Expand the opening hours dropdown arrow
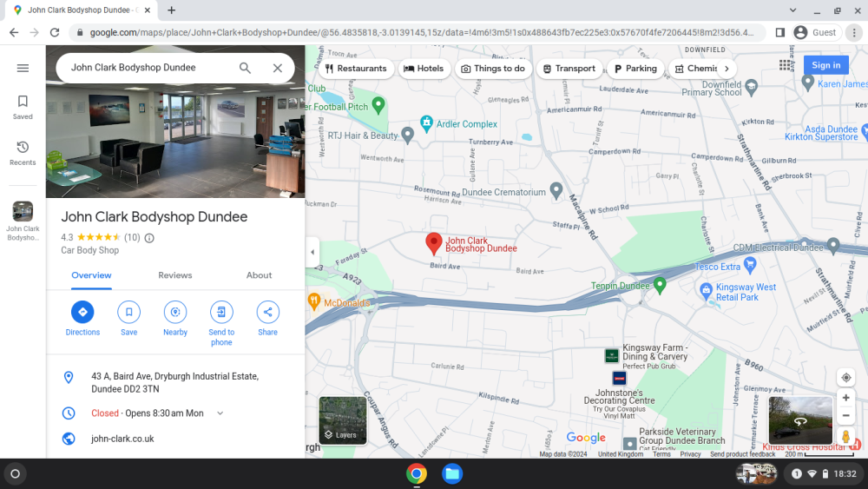Screen dimensions: 868x489 (220, 413)
